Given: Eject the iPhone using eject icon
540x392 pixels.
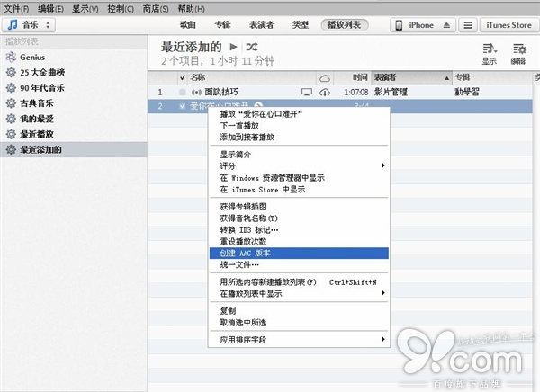Looking at the screenshot, I should click(446, 25).
